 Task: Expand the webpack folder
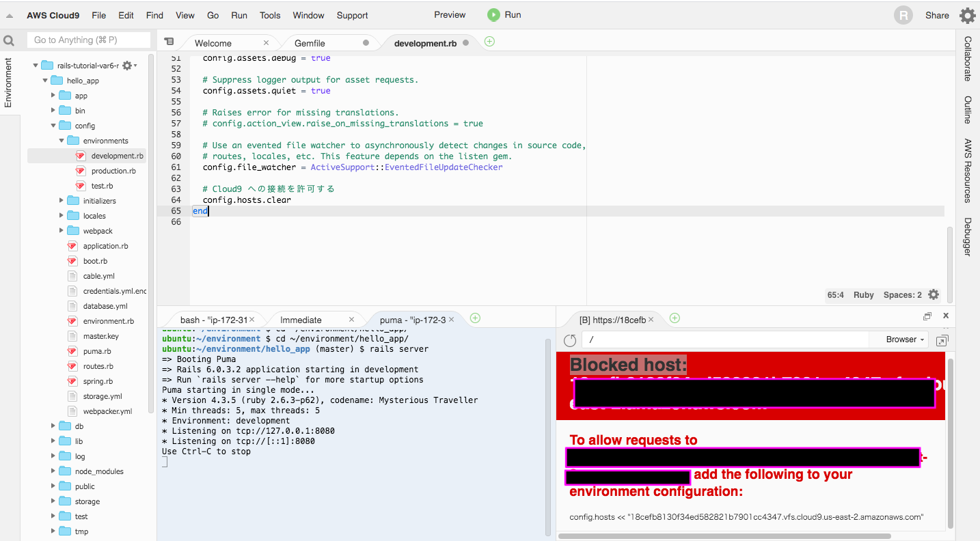(x=62, y=231)
